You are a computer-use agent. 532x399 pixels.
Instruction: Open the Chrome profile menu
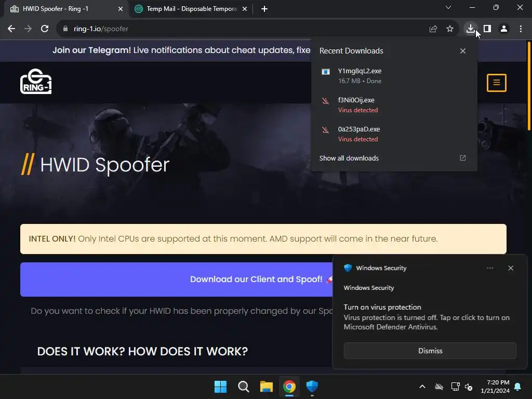point(504,29)
